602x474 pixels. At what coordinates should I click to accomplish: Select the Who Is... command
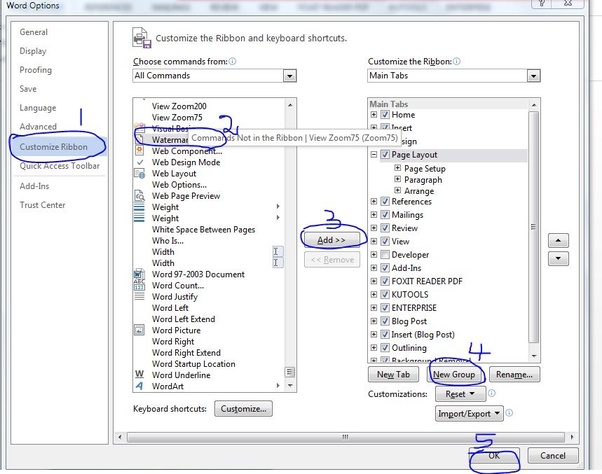click(x=168, y=241)
